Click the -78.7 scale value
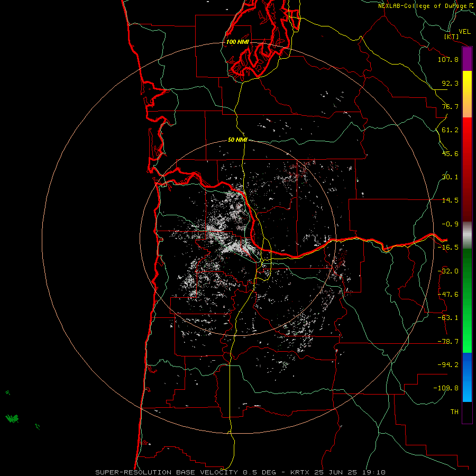 [x=448, y=342]
